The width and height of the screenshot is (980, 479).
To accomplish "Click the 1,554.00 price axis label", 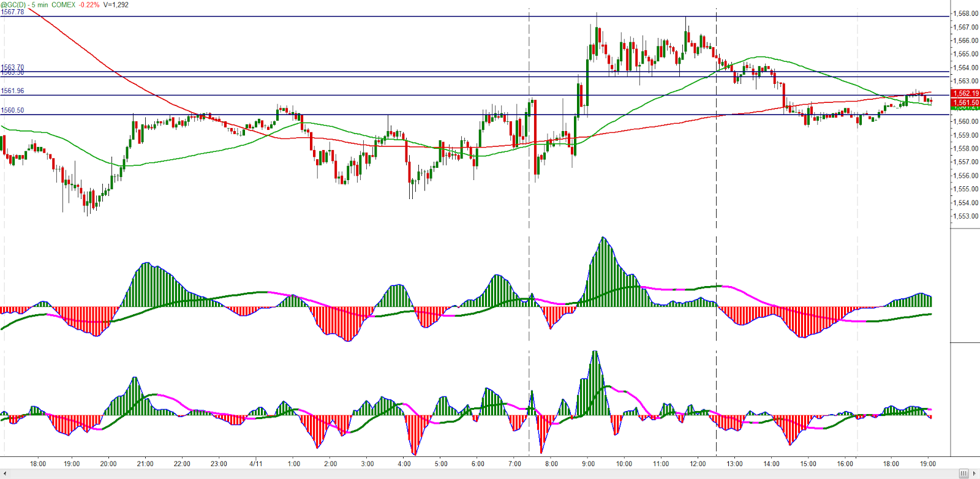I will [x=966, y=203].
